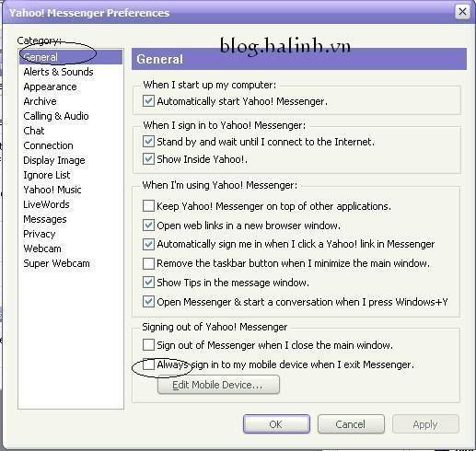Screen dimensions: 476x451
Task: Close the Yahoo! Messenger Preferences window
Action: point(462,12)
